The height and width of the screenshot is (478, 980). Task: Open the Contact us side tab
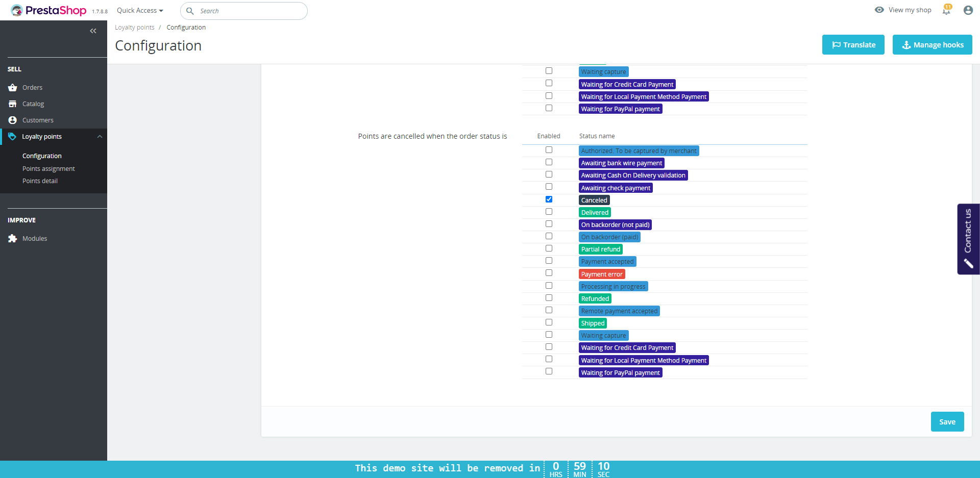(x=968, y=239)
